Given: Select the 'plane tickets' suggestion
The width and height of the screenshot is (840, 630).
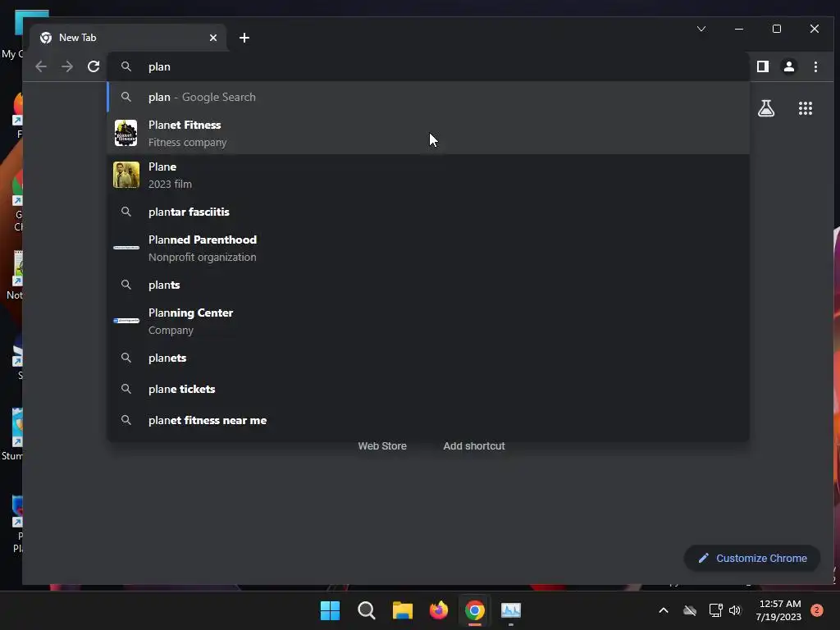Looking at the screenshot, I should (x=428, y=389).
